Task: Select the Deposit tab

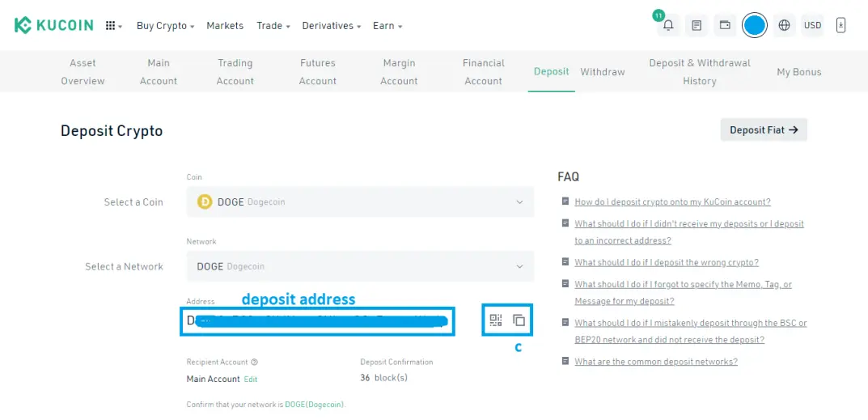Action: click(552, 71)
